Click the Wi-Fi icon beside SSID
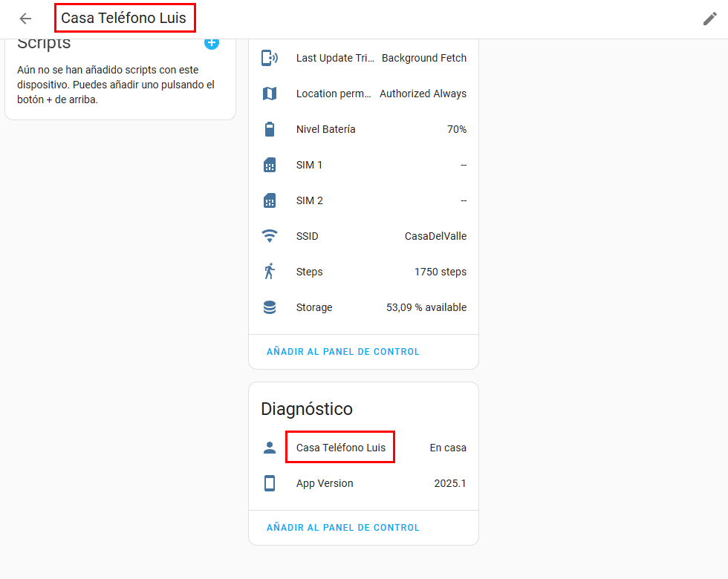This screenshot has width=728, height=579. pos(270,236)
